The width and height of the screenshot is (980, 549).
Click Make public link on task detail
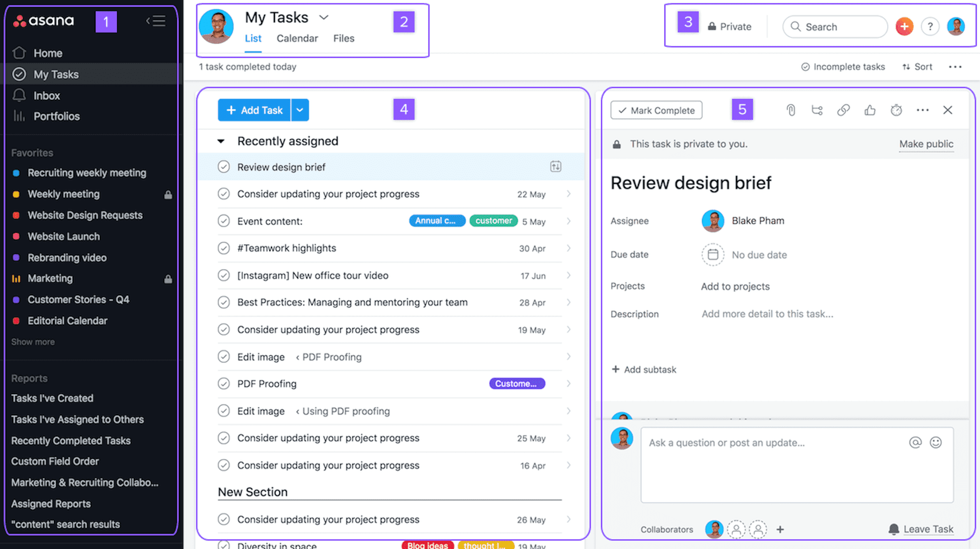[926, 144]
